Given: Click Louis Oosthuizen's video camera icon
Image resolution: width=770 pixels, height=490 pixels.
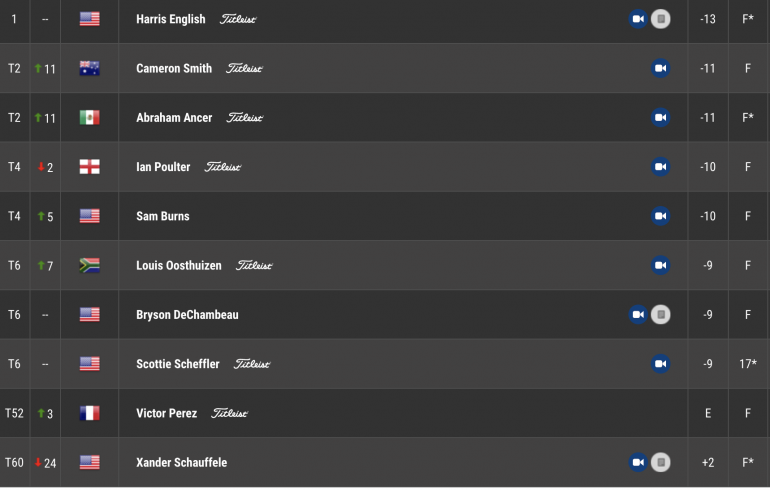Looking at the screenshot, I should (x=660, y=265).
